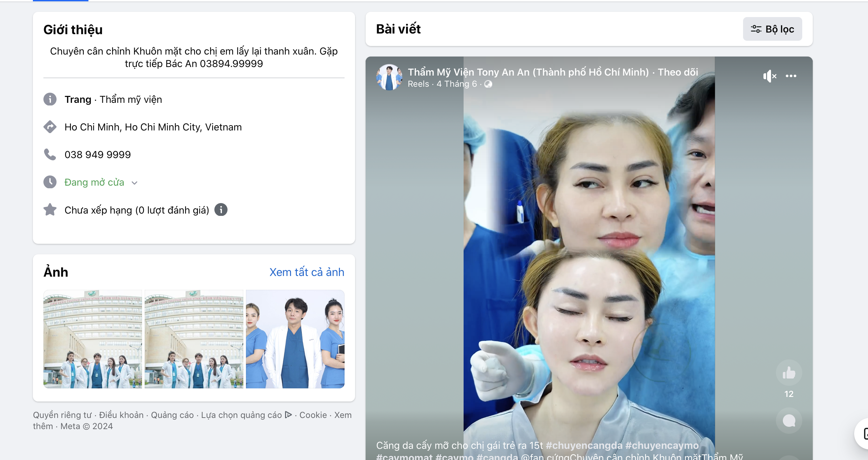Unmute the reel video sound
Image resolution: width=868 pixels, height=460 pixels.
[x=769, y=76]
